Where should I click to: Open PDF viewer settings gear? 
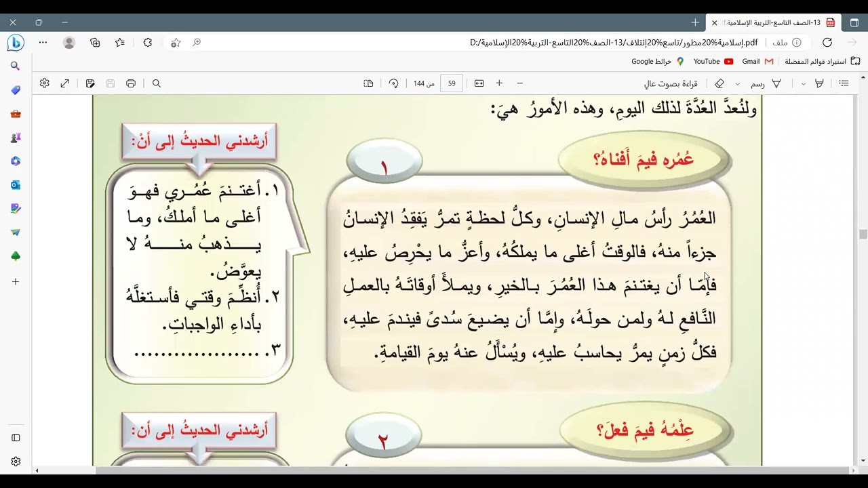coord(45,83)
